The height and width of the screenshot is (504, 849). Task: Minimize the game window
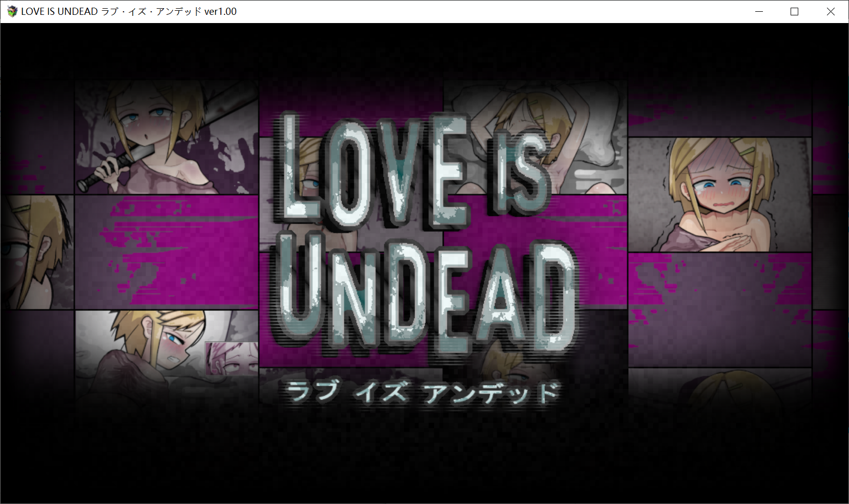[x=758, y=11]
